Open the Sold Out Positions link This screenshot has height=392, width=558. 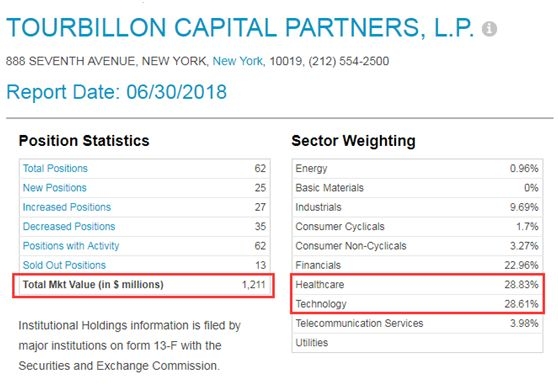point(64,265)
